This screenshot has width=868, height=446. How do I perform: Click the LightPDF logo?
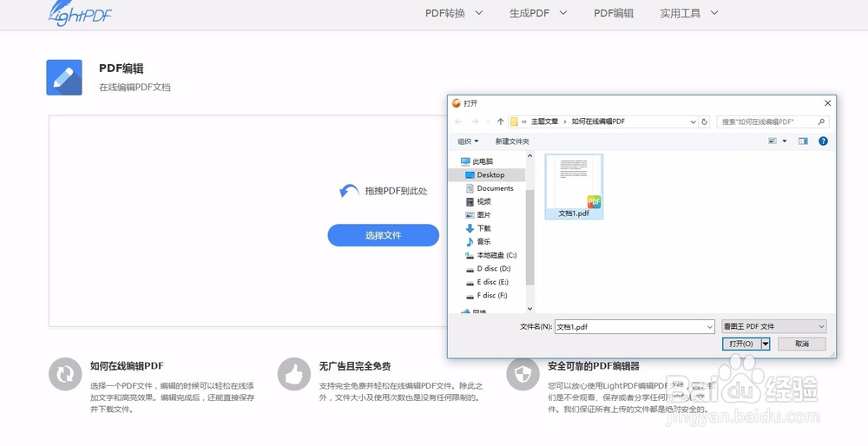(80, 13)
